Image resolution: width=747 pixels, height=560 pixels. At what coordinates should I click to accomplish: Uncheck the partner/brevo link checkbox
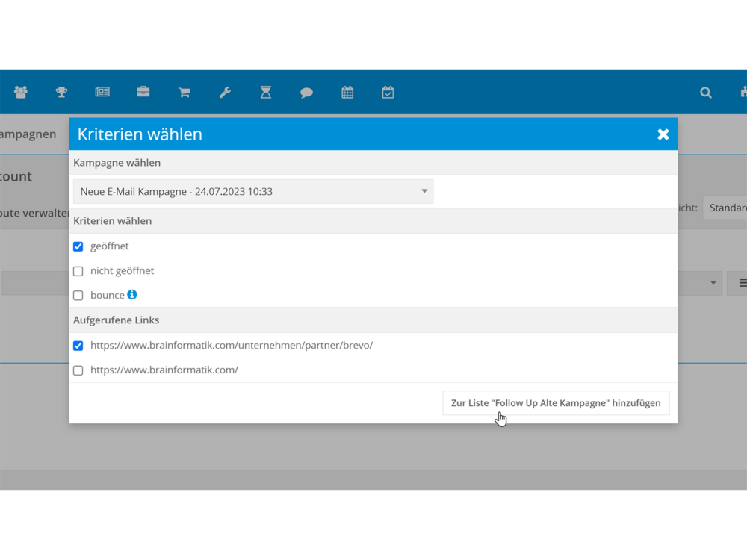click(78, 346)
